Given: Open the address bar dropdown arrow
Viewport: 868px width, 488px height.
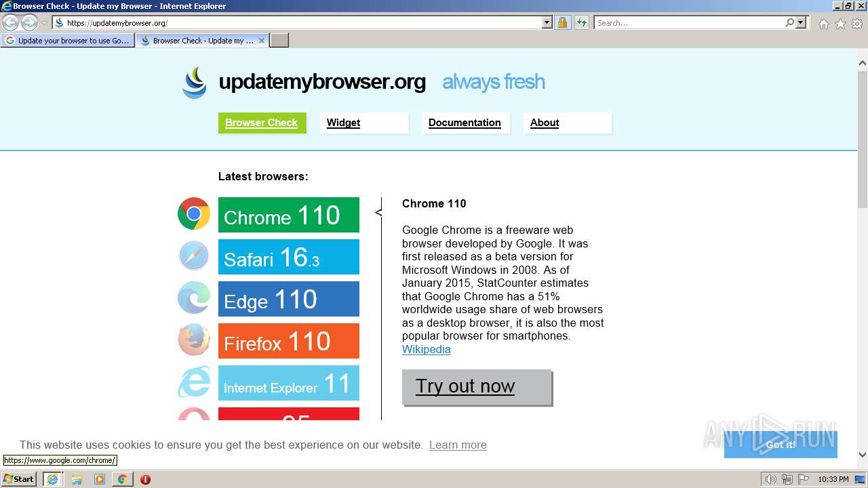Looking at the screenshot, I should [x=547, y=23].
